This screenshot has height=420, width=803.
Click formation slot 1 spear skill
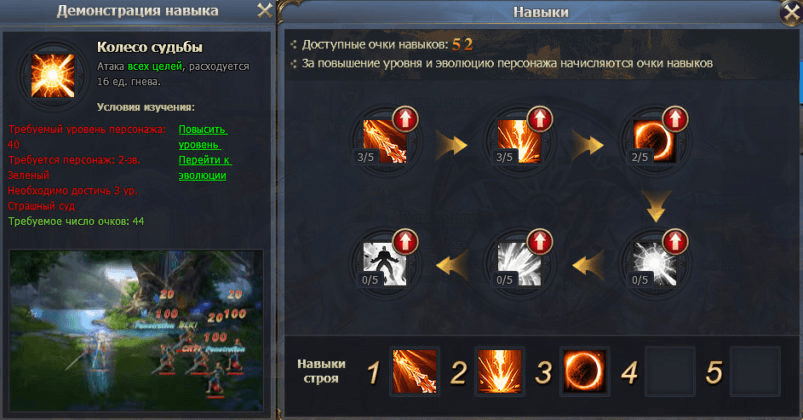click(414, 371)
